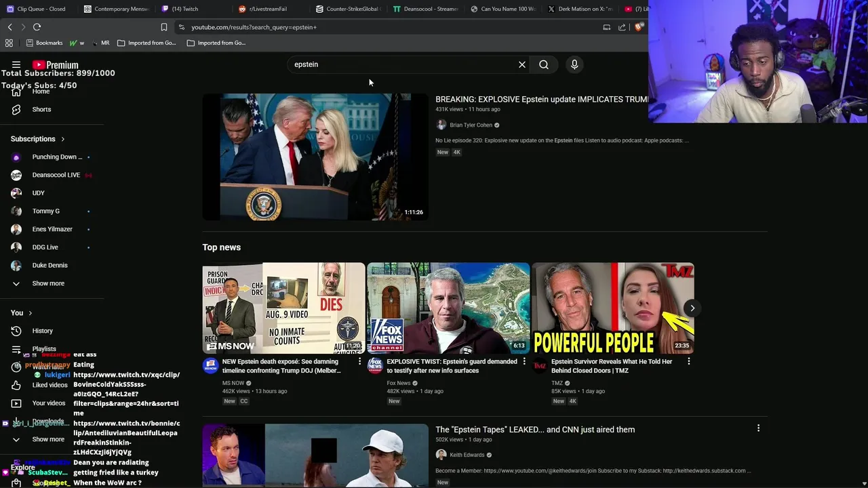Screen dimensions: 868x488
Task: Switch to Contemporary Menswear tab
Action: click(x=115, y=9)
